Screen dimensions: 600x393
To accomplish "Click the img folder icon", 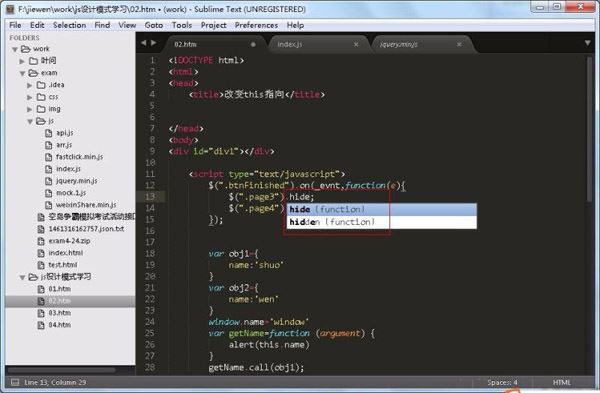I will [41, 109].
